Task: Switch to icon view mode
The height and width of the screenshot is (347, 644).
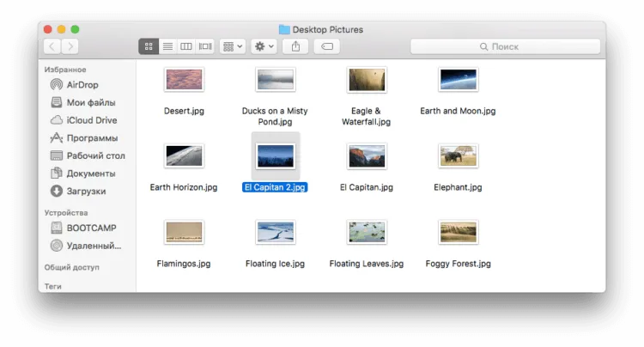Action: coord(149,46)
